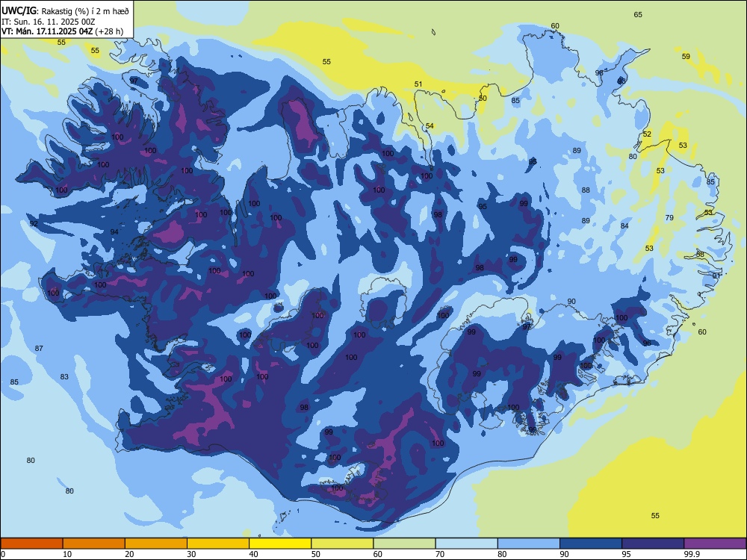Click the light blue 80–90 legend swatch

[529, 544]
